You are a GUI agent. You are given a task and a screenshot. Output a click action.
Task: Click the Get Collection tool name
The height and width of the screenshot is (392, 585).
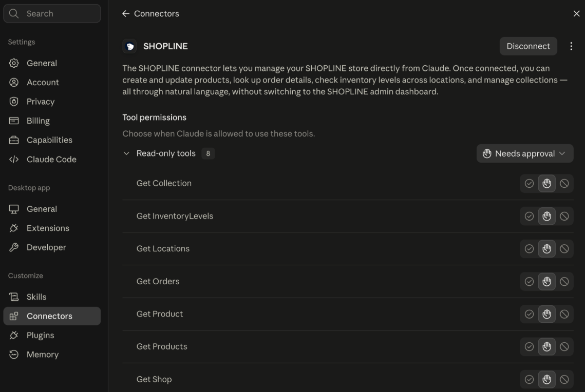(164, 183)
